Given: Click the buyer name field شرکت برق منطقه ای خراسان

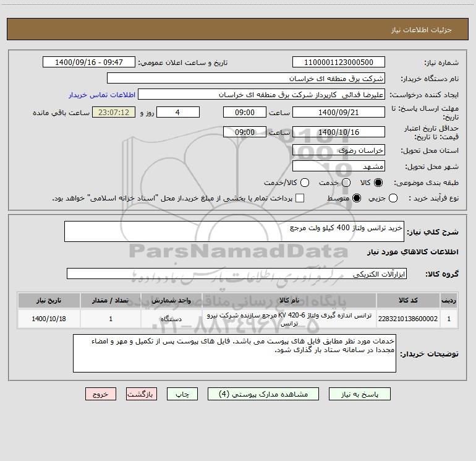Looking at the screenshot, I should coord(246,78).
